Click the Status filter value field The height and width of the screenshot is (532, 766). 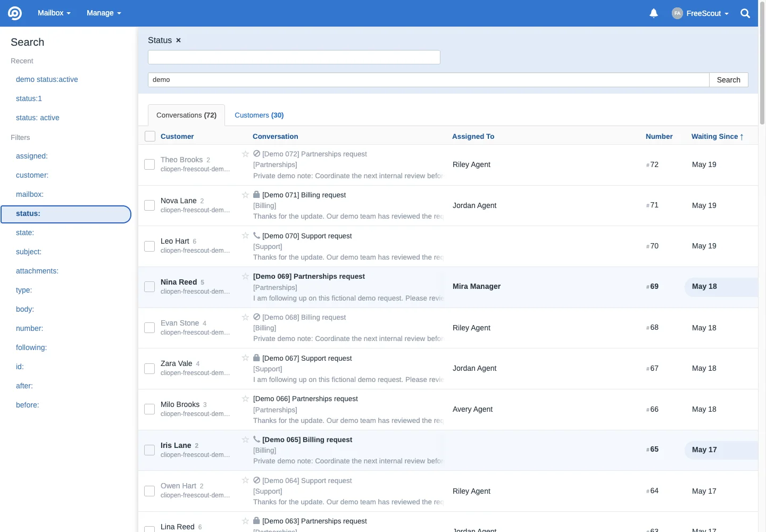click(294, 57)
